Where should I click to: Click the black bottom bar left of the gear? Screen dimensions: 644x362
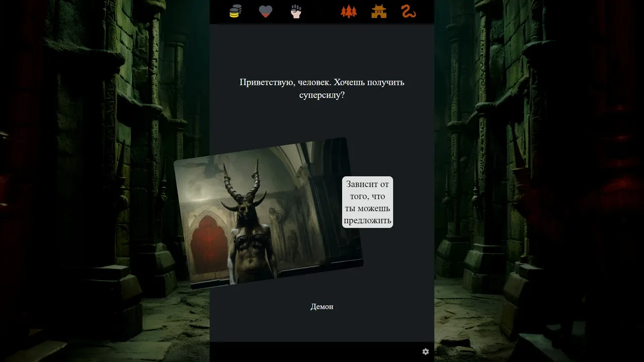(x=312, y=351)
